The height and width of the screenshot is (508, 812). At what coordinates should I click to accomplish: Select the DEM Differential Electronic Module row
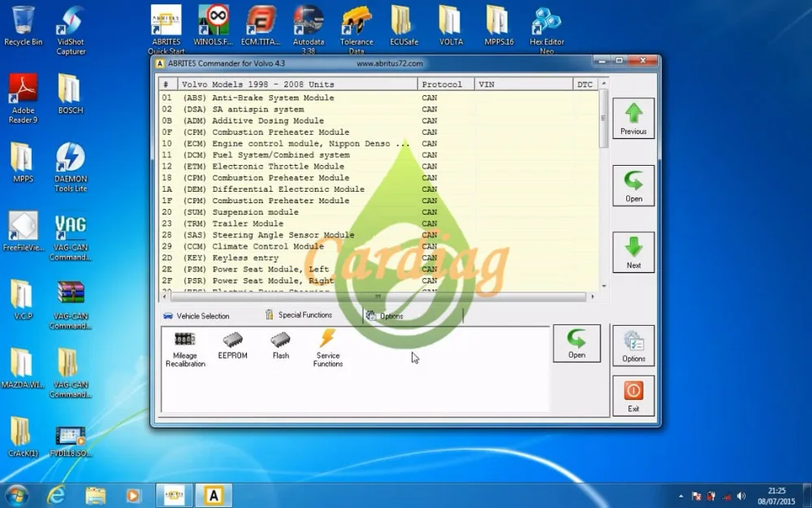pos(379,189)
